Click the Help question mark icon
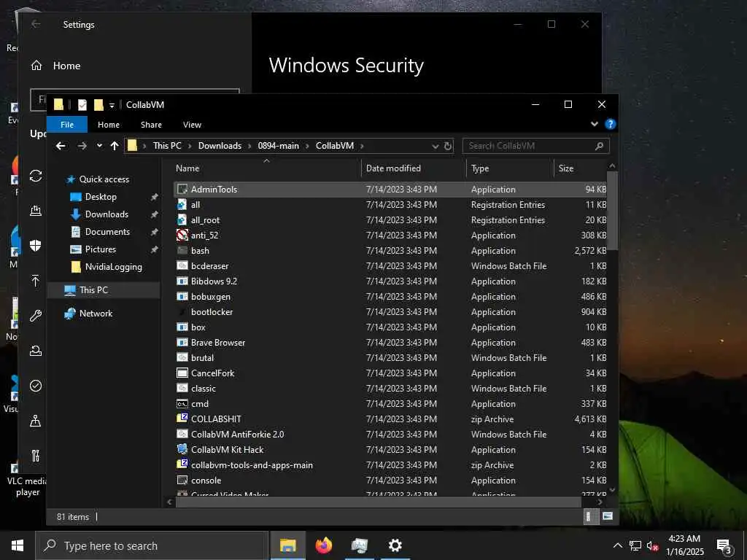 (x=611, y=124)
